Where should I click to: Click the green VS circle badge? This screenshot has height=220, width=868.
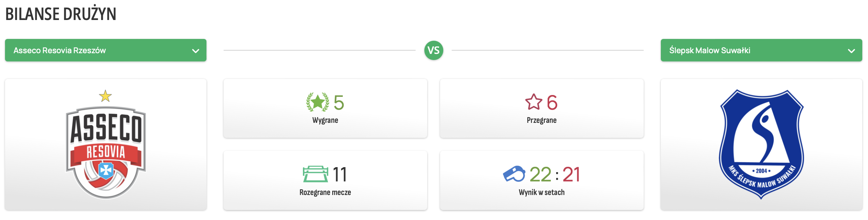tap(434, 50)
